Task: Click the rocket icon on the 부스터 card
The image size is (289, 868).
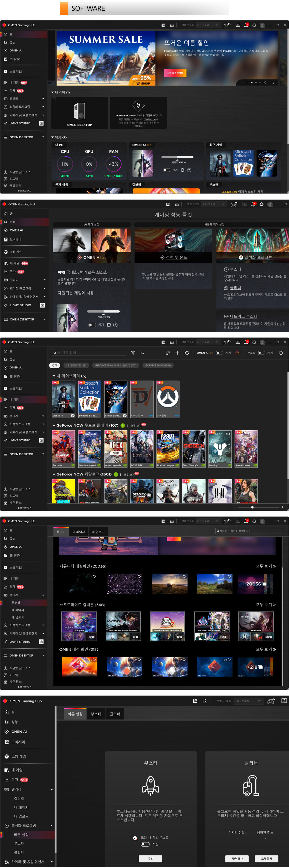Action: (151, 785)
